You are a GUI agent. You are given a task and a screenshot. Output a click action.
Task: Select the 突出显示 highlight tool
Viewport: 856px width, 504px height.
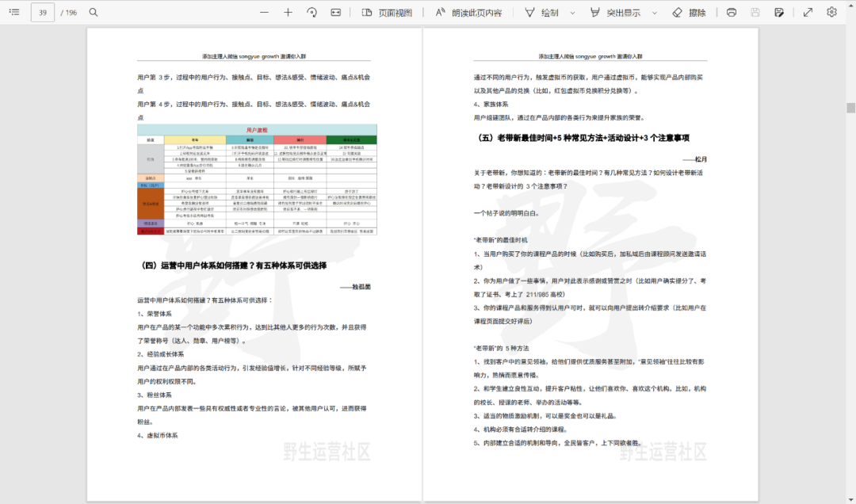coord(615,13)
